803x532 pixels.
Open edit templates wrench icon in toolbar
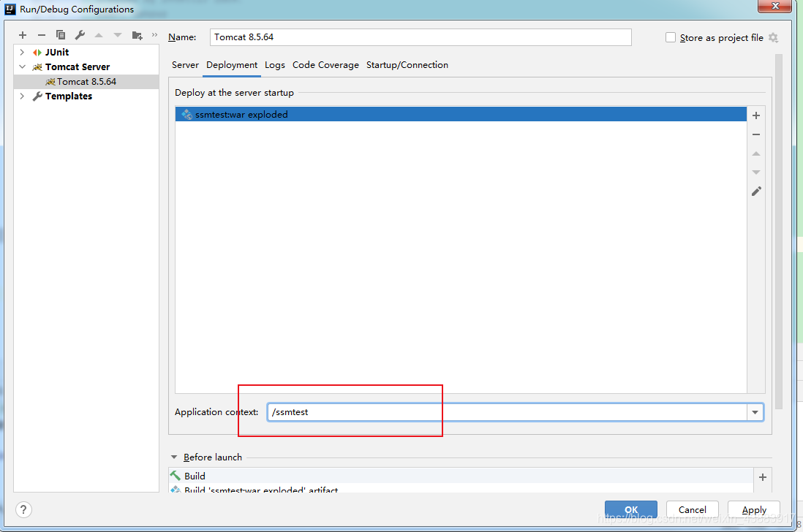pos(80,35)
